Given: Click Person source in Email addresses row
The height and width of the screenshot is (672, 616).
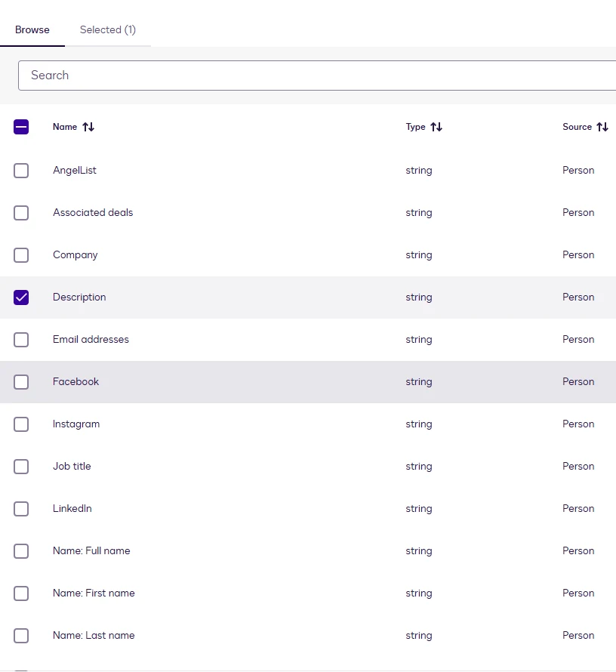Looking at the screenshot, I should tap(578, 340).
